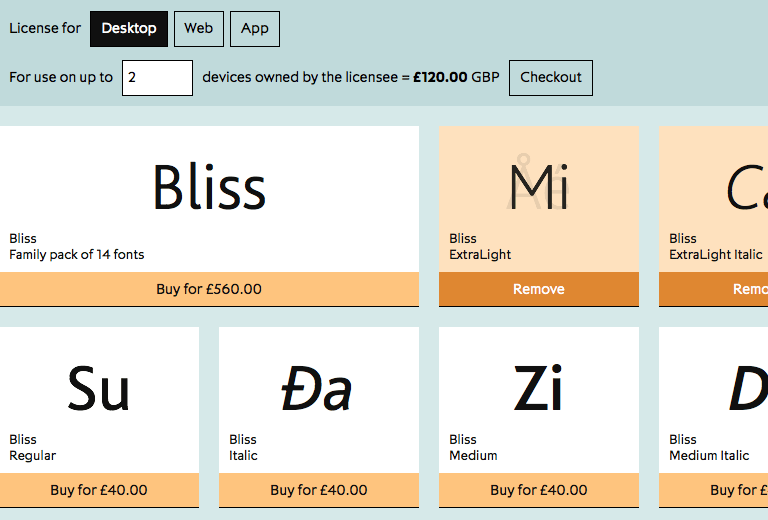The image size is (768, 520).
Task: Open the Bliss family sample preview
Action: tap(209, 188)
